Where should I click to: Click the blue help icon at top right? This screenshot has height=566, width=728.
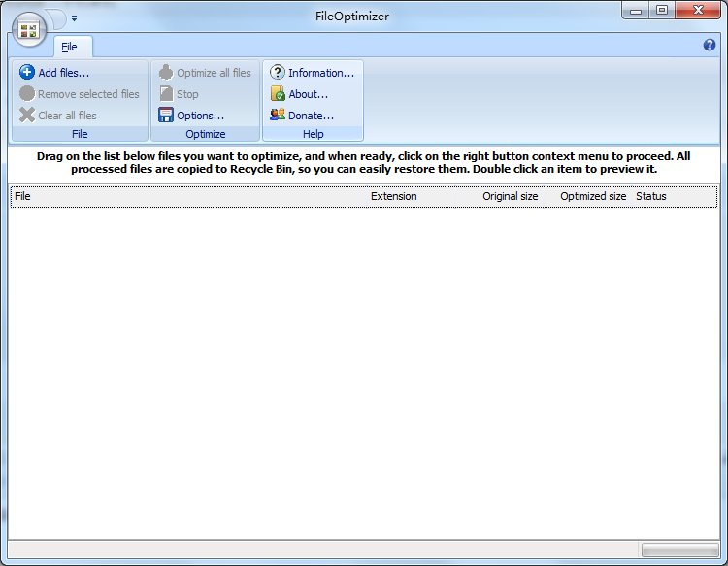pyautogui.click(x=709, y=45)
